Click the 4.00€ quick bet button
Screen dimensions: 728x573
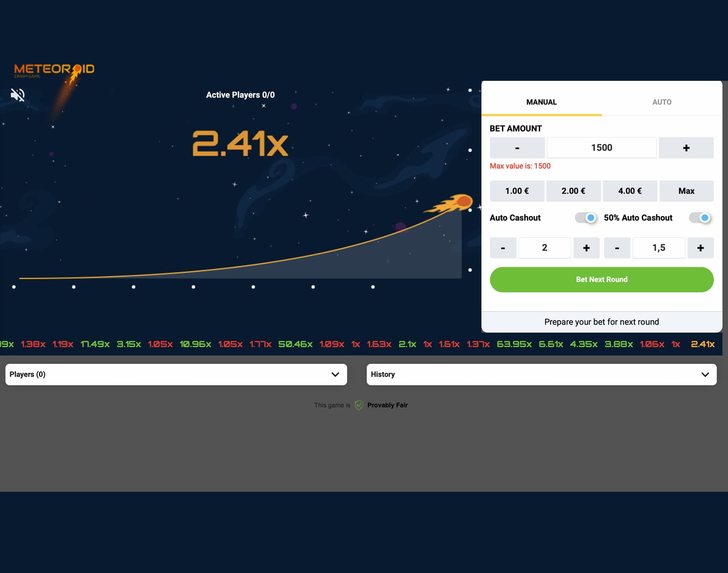pos(629,190)
